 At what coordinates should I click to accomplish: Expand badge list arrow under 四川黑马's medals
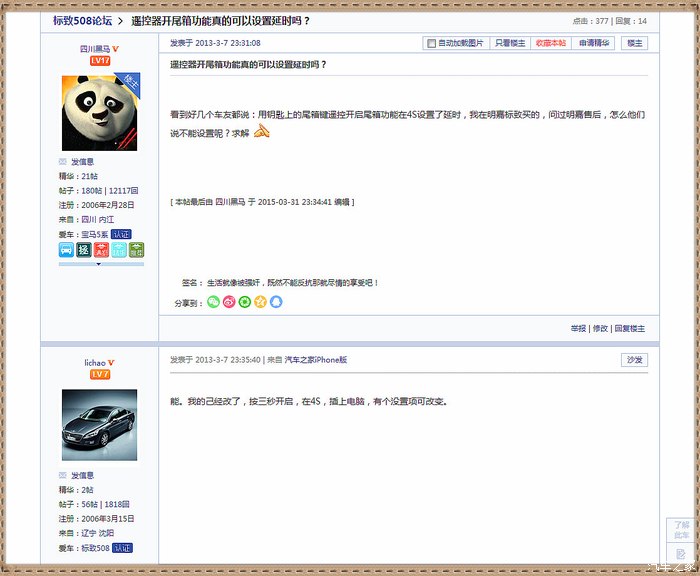click(101, 265)
